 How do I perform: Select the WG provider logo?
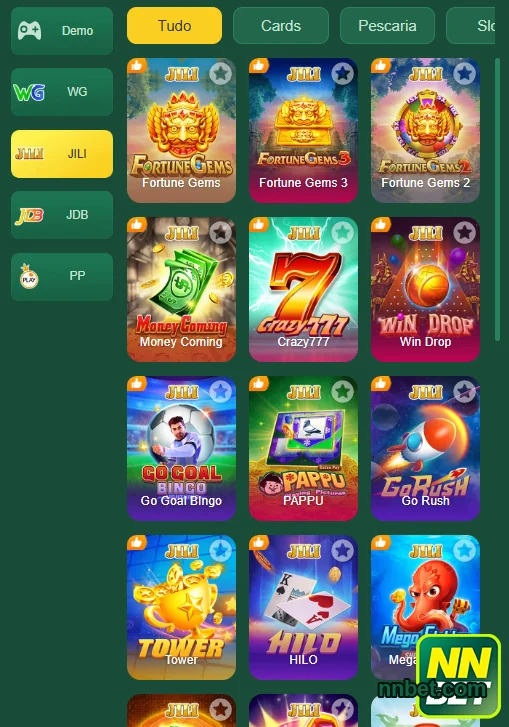(x=29, y=92)
